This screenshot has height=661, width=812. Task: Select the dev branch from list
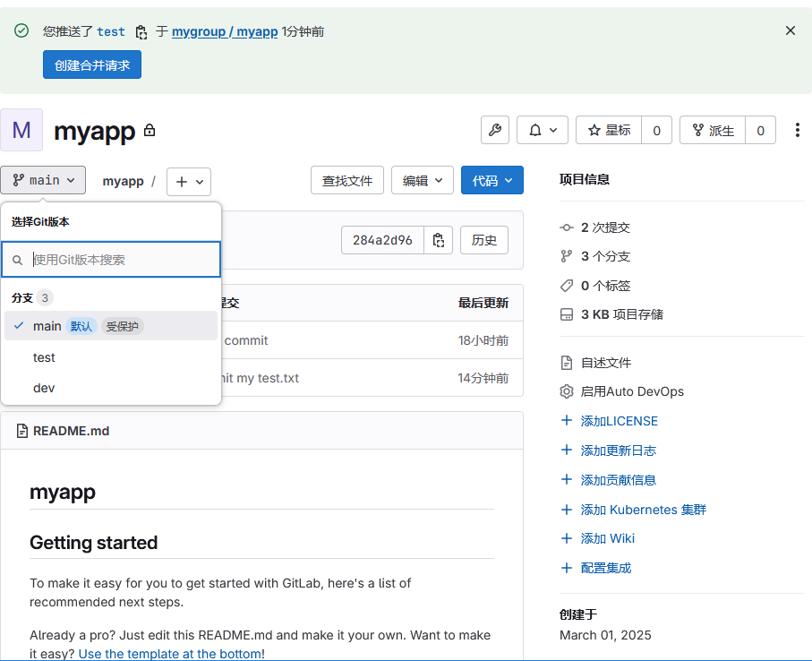point(44,388)
